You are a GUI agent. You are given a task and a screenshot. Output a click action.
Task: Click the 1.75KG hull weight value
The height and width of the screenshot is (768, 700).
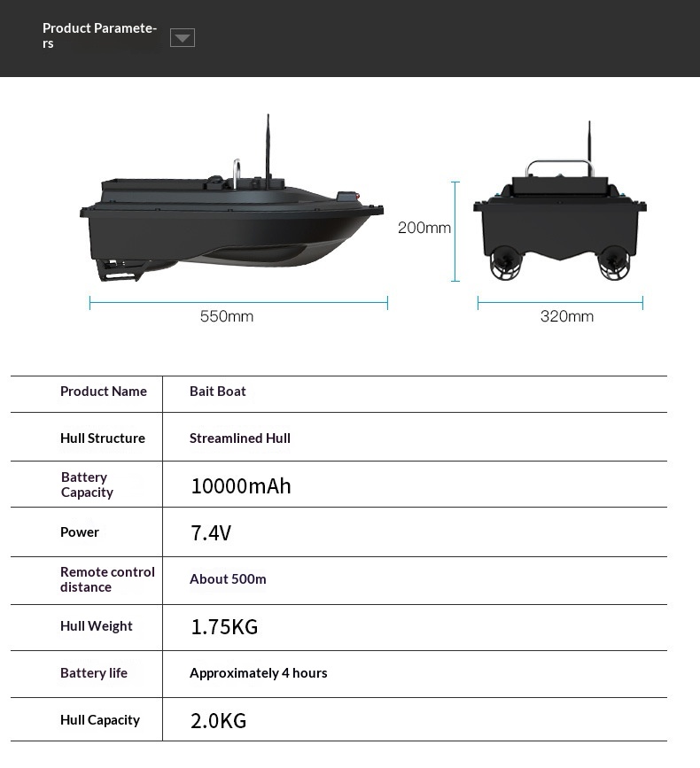pos(224,627)
